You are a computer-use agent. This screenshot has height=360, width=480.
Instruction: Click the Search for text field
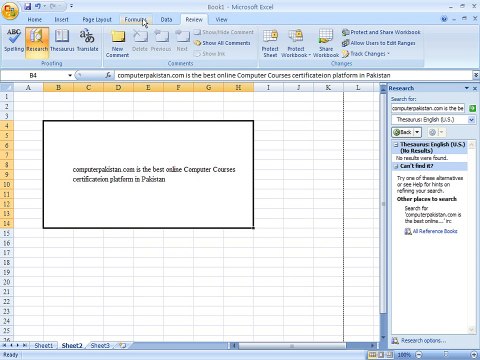pos(428,108)
